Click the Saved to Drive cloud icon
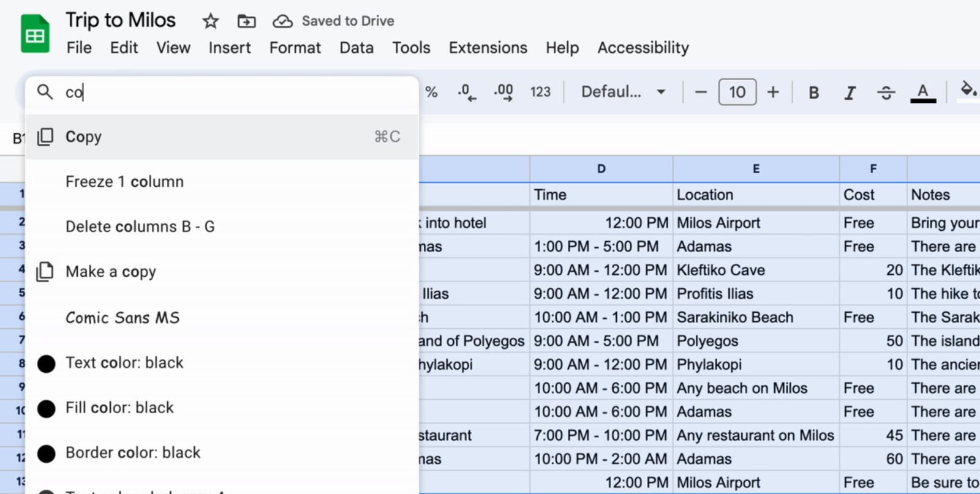 click(282, 21)
